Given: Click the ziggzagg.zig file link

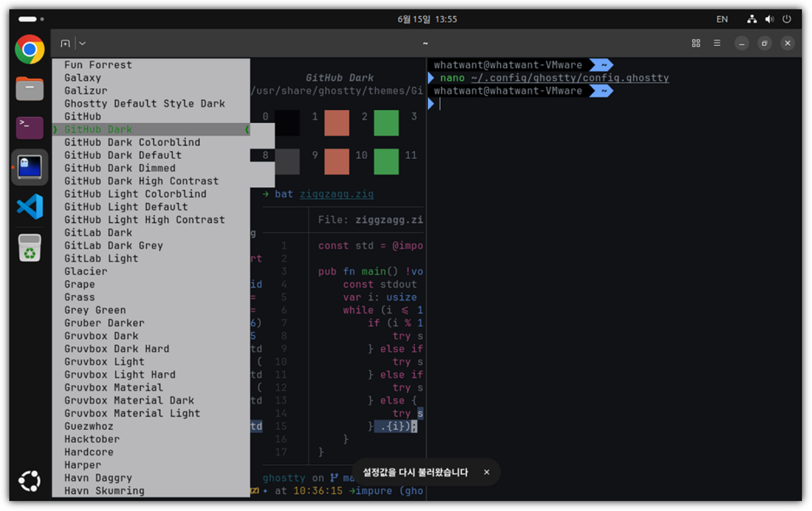Looking at the screenshot, I should (x=337, y=194).
